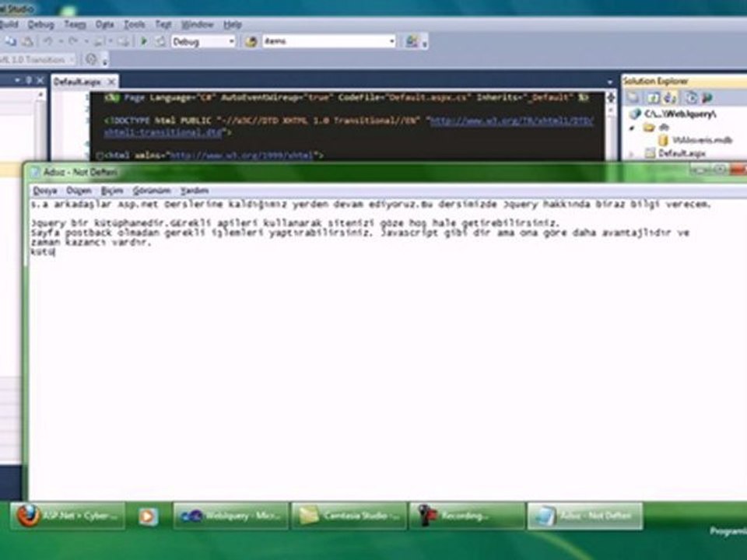
Task: Click the undo arrow in Visual Studio toolbar
Action: tap(48, 42)
